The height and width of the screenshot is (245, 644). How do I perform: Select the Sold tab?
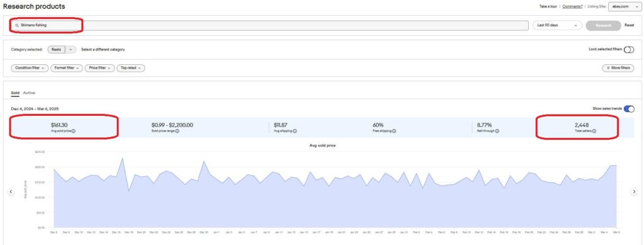pos(15,93)
